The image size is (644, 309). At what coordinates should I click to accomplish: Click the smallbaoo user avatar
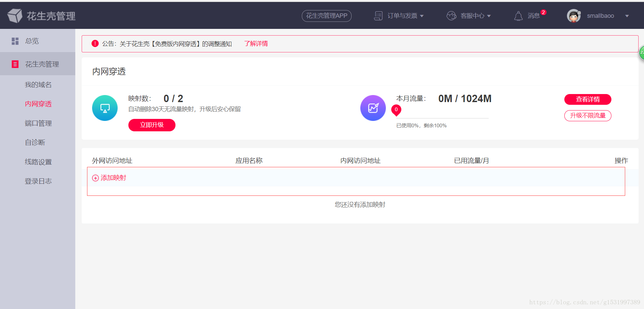point(574,16)
